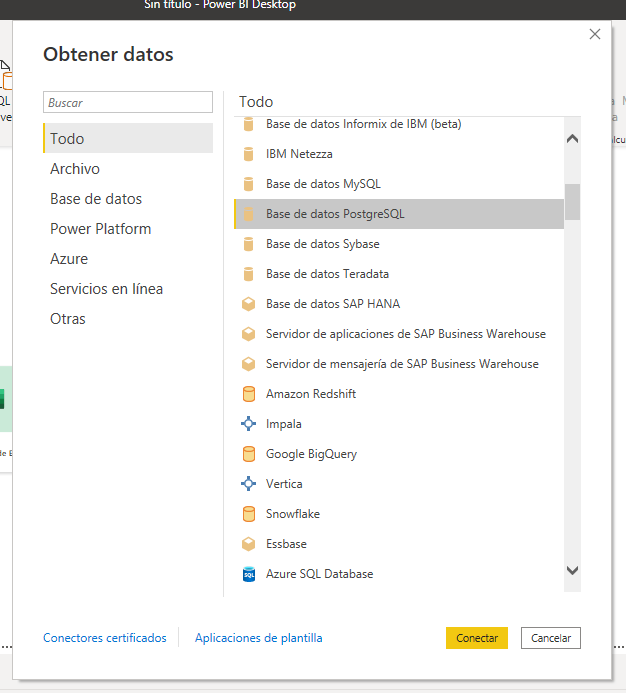Click the Sybase database cylinder icon
Screen dimensions: 626x693
coord(248,244)
